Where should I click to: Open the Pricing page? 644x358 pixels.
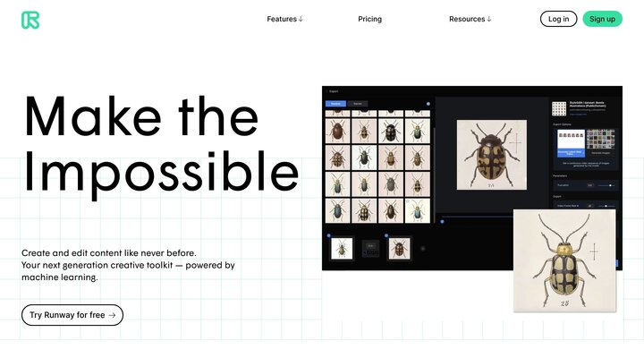369,19
